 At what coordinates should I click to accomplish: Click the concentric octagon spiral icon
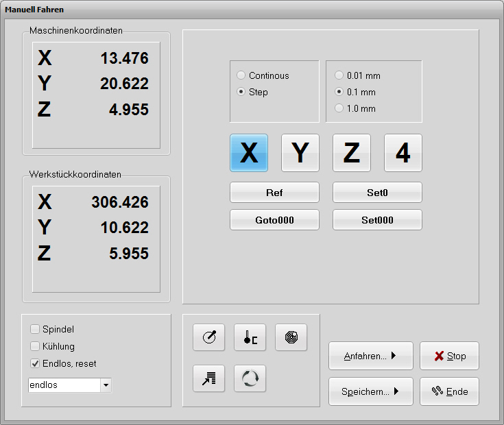pos(291,337)
